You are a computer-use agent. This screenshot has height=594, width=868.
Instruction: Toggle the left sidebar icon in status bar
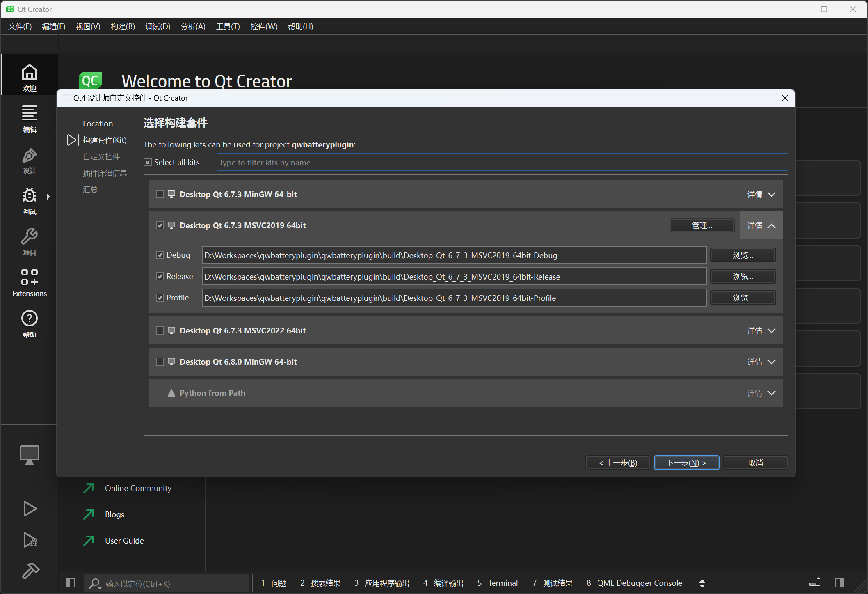pyautogui.click(x=70, y=583)
